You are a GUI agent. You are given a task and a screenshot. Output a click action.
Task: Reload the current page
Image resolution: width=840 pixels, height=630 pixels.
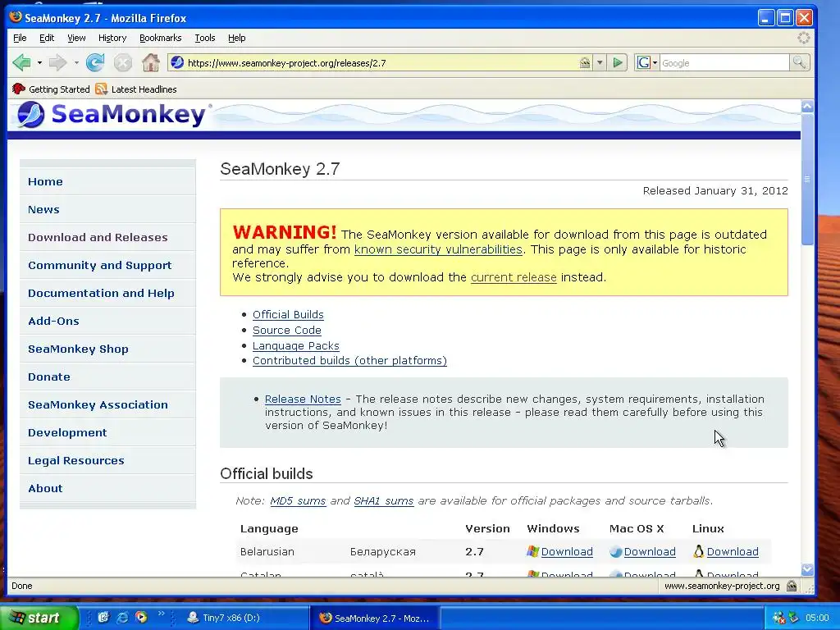[95, 62]
